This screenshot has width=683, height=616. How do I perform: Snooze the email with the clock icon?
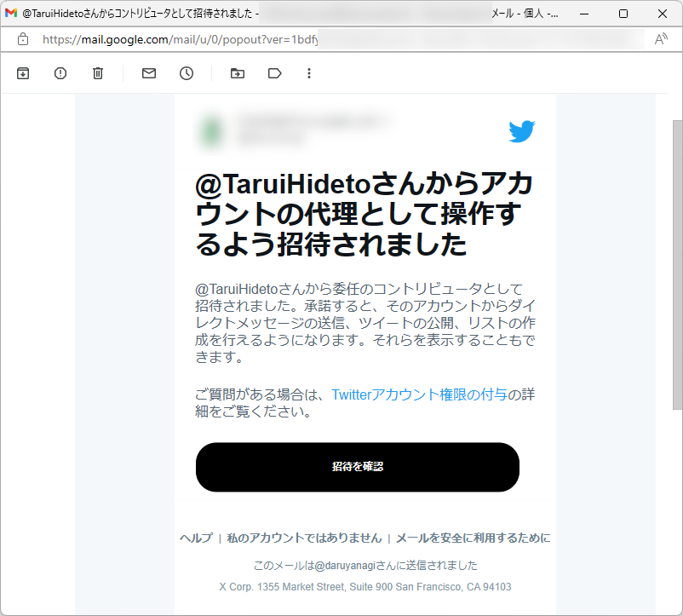[187, 73]
